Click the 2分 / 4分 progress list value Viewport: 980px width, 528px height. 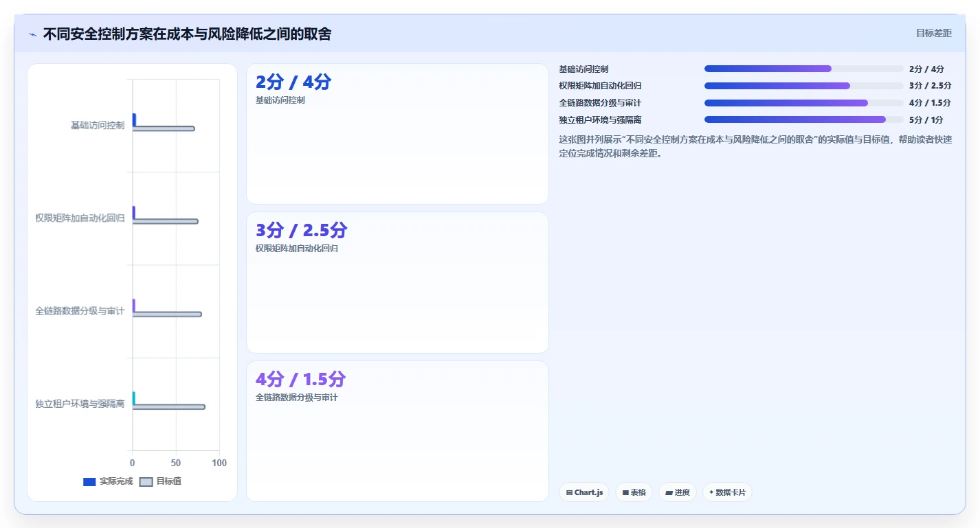(x=926, y=69)
